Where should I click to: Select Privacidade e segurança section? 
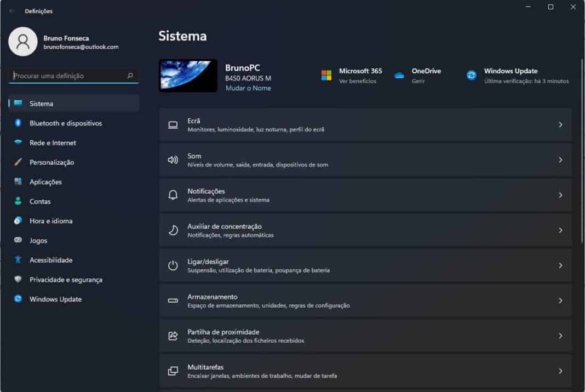point(66,279)
